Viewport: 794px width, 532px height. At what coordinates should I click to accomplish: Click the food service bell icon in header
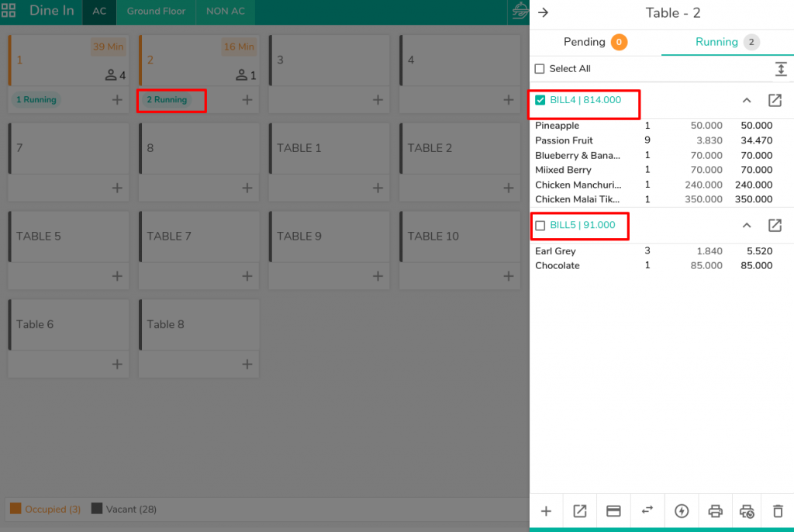coord(519,11)
